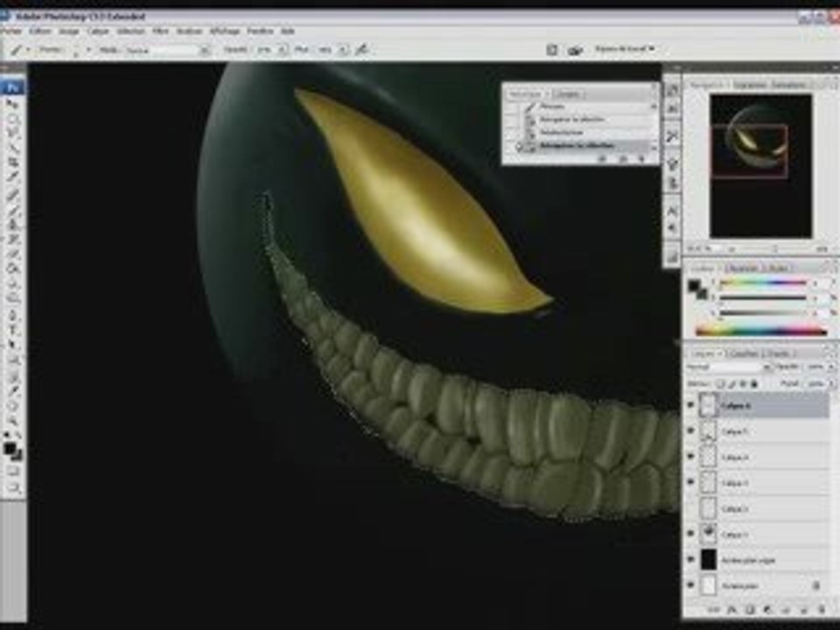Open the Filtre menu
Image resolution: width=840 pixels, height=630 pixels.
pos(160,31)
